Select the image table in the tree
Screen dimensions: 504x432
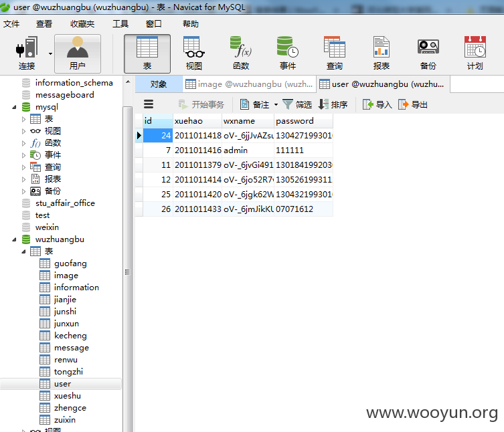(x=66, y=276)
